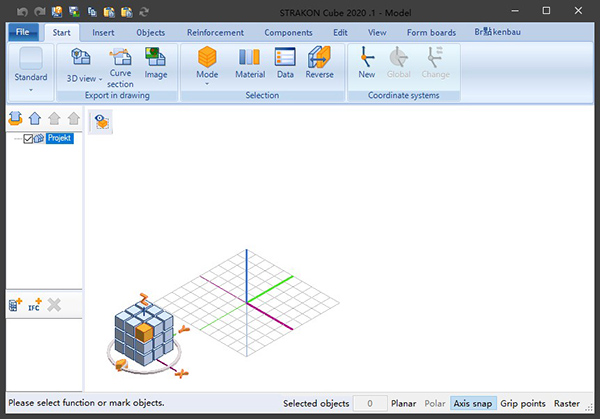Toggle Axis snap in status bar
This screenshot has width=600, height=419.
click(x=473, y=403)
